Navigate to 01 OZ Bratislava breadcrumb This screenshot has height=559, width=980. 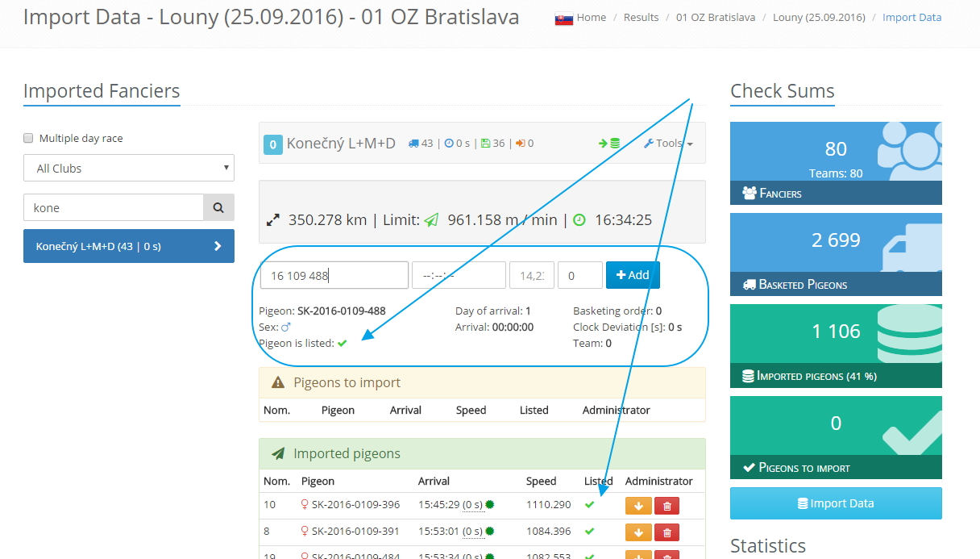(x=716, y=17)
